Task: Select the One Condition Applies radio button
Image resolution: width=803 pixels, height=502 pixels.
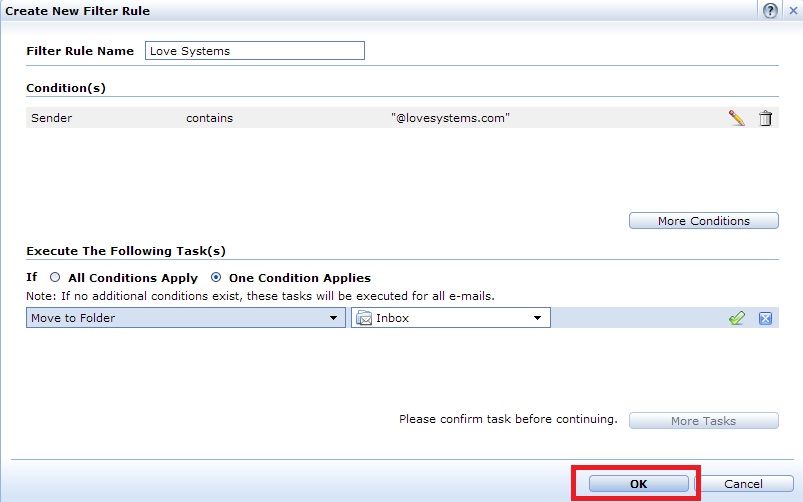Action: pyautogui.click(x=216, y=277)
